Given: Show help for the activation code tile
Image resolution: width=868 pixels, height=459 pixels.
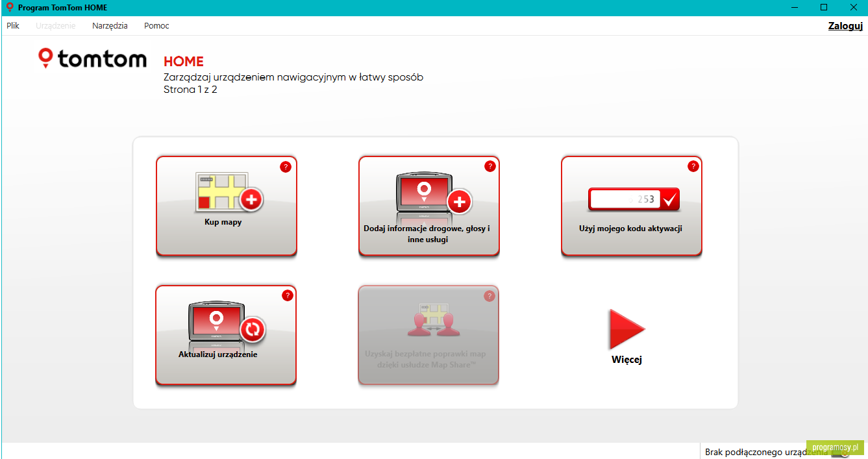Looking at the screenshot, I should [693, 166].
